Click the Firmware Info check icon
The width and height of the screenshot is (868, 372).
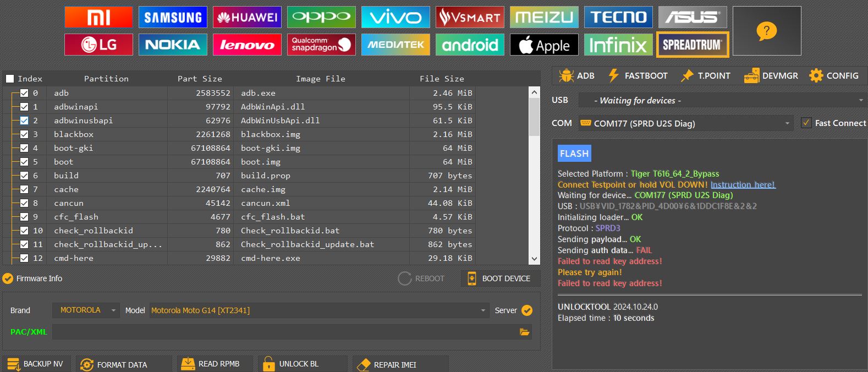pos(8,278)
